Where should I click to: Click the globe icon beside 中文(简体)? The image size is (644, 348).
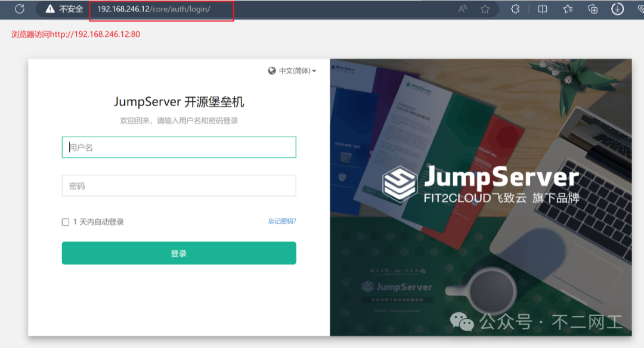[272, 71]
